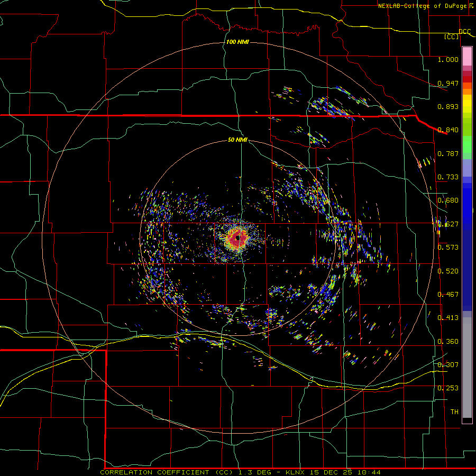476x476 pixels.
Task: Select the 0.413 scale value
Action: click(448, 318)
